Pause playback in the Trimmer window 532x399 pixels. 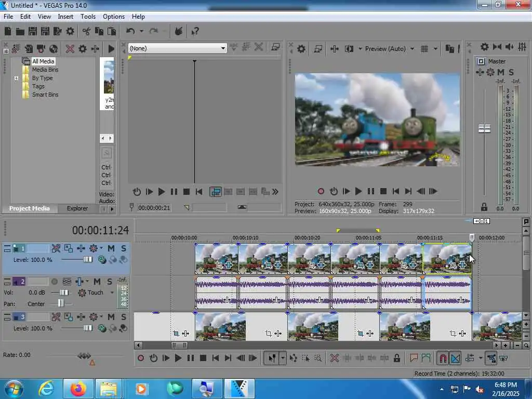click(174, 192)
